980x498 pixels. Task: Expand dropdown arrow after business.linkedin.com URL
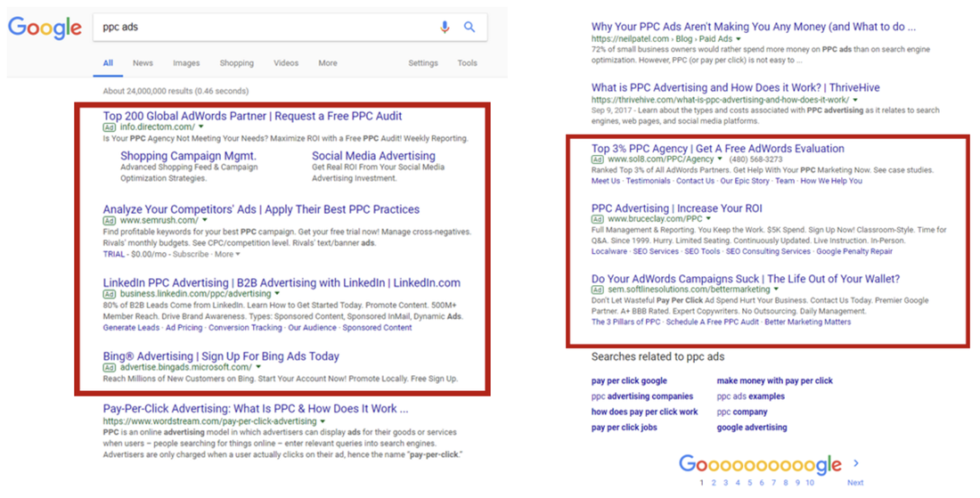[277, 294]
